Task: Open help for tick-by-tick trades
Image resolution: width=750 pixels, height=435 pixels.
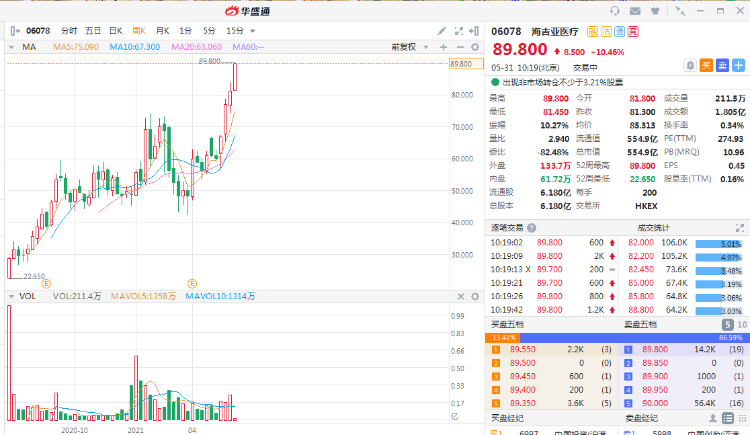Action: [531, 228]
